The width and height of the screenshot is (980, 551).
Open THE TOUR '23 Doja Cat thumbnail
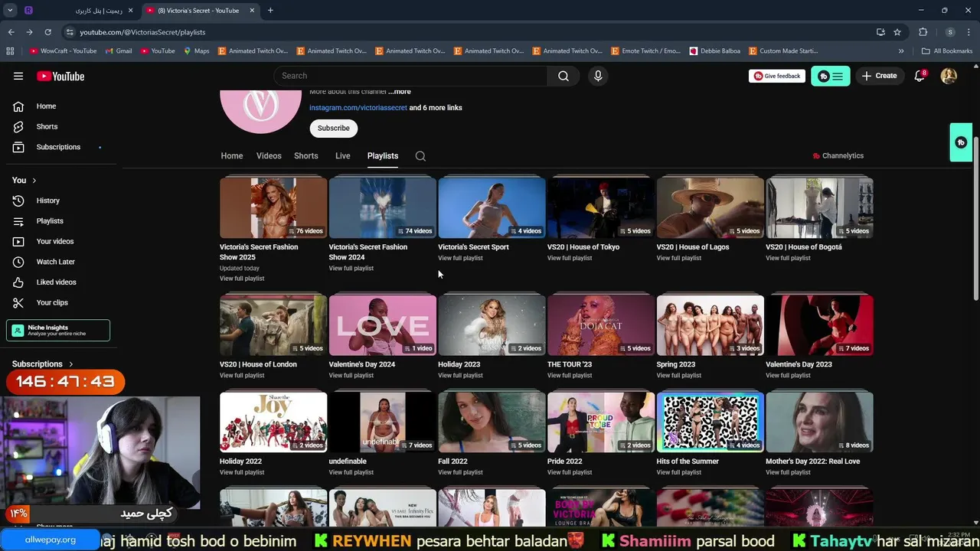pyautogui.click(x=601, y=325)
